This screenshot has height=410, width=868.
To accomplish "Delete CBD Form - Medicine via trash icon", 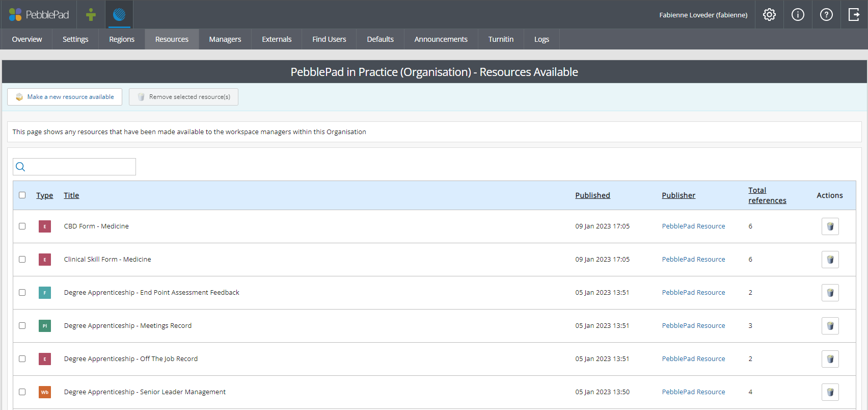I will 830,226.
